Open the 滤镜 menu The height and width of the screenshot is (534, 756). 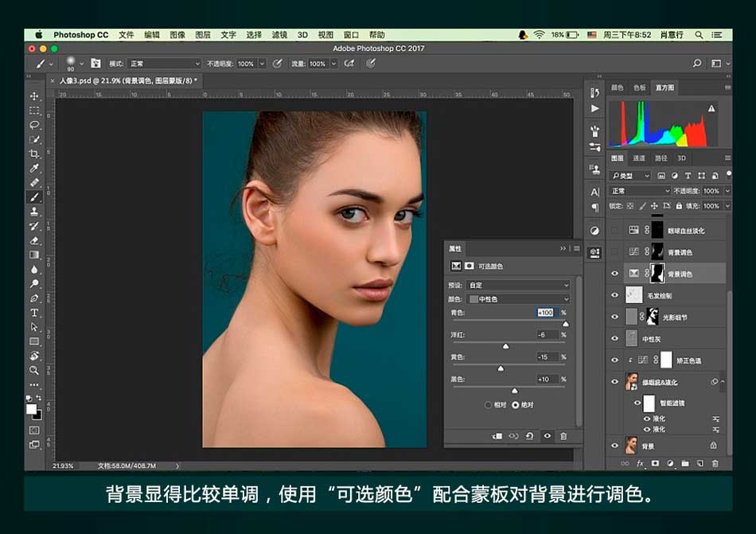(x=279, y=35)
